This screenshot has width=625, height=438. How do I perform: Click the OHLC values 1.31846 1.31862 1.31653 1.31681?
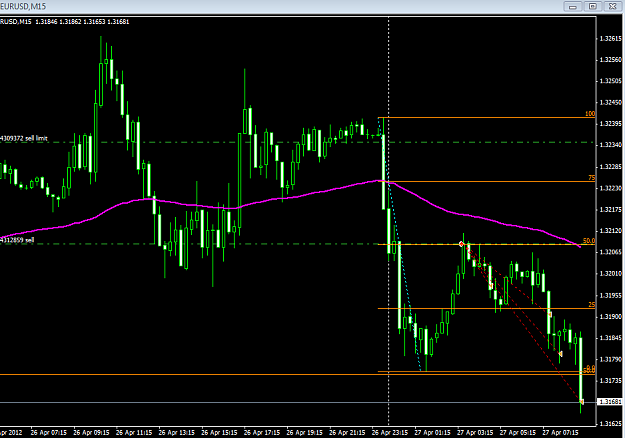pos(82,22)
